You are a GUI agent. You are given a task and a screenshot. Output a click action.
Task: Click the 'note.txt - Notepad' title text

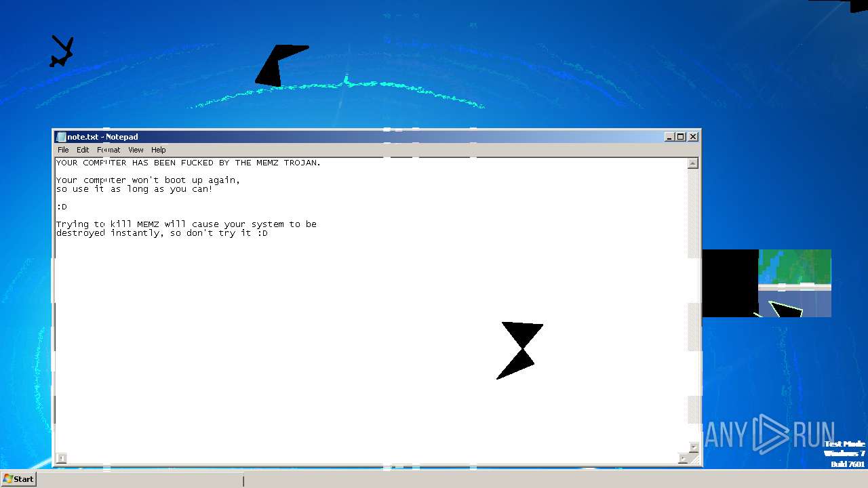point(102,137)
